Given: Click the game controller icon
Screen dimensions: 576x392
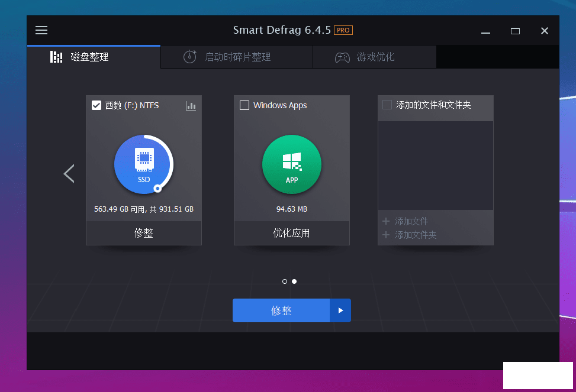Looking at the screenshot, I should (x=342, y=57).
